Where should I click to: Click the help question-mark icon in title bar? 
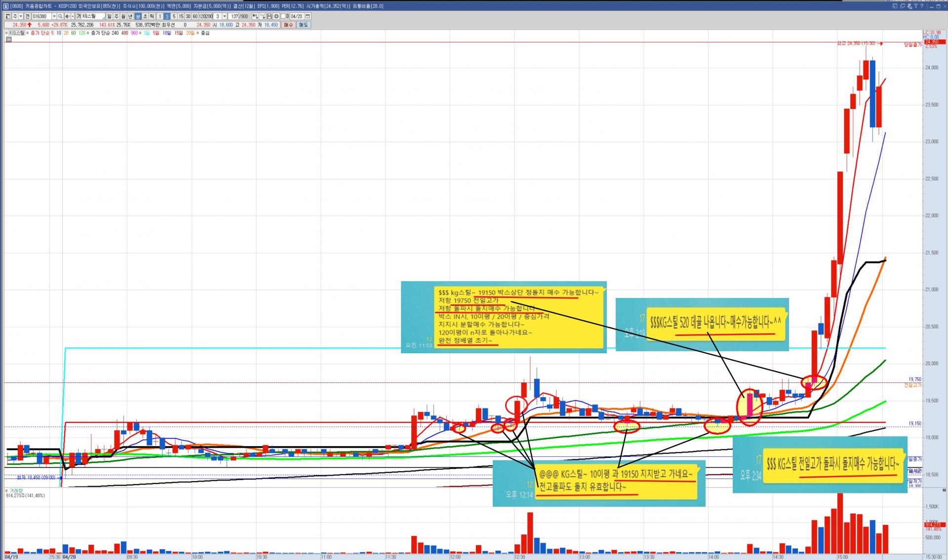(x=922, y=6)
